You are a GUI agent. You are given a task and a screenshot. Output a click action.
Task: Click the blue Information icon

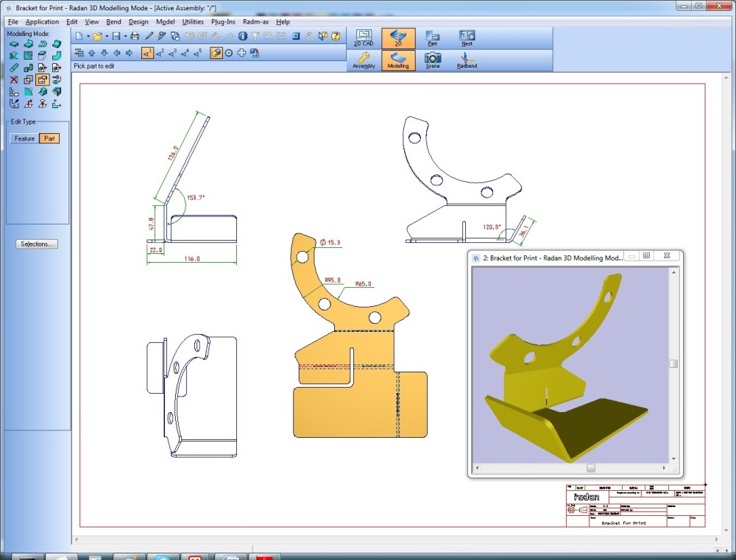pos(242,35)
